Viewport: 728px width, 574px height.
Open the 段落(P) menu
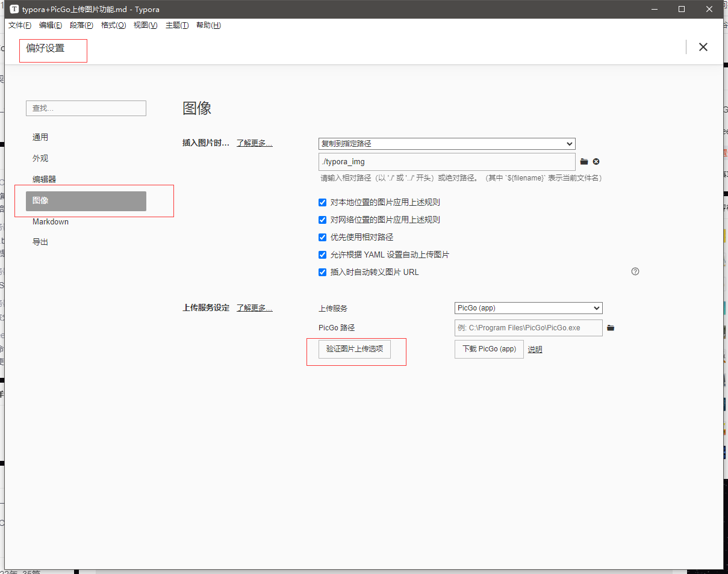(81, 25)
